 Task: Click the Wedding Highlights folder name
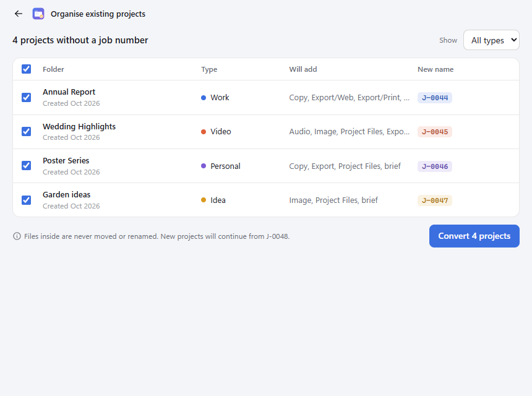point(79,127)
